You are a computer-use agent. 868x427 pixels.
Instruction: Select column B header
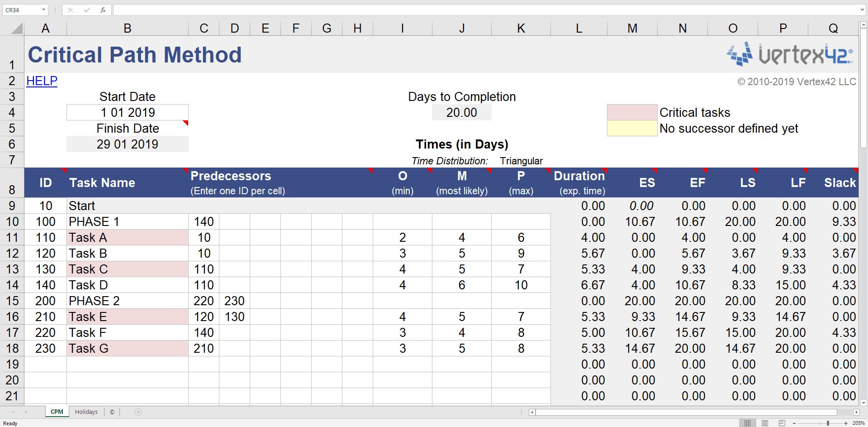click(128, 29)
